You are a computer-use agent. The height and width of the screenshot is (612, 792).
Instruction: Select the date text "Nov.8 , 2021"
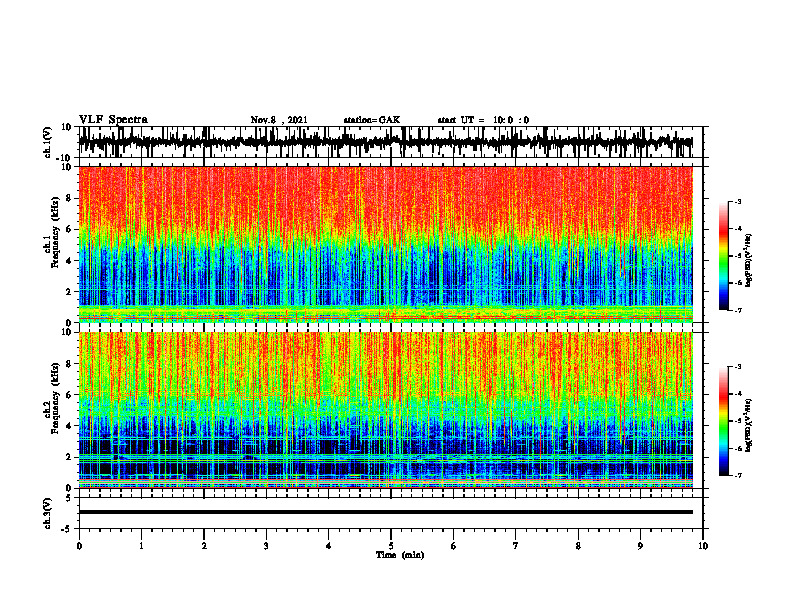[x=279, y=120]
